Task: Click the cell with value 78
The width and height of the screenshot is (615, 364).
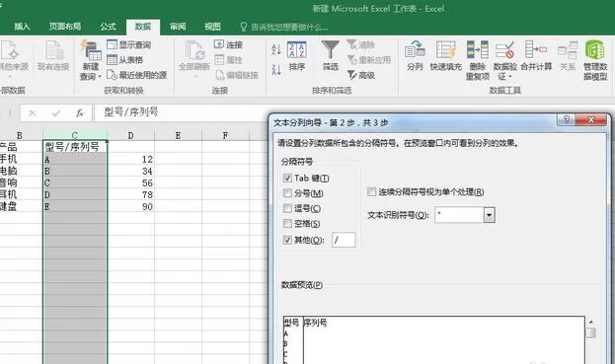Action: pos(130,194)
